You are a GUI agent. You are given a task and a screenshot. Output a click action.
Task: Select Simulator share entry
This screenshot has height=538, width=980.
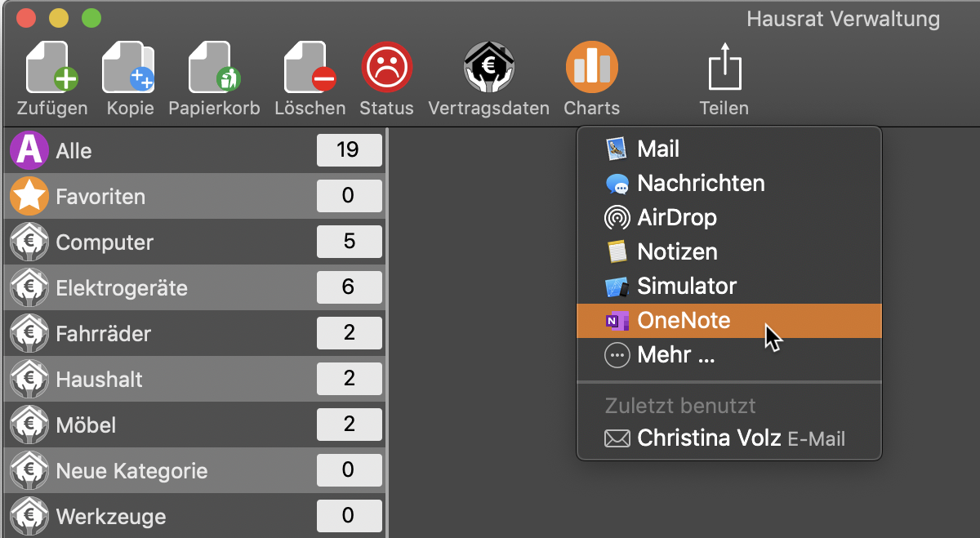pos(729,287)
